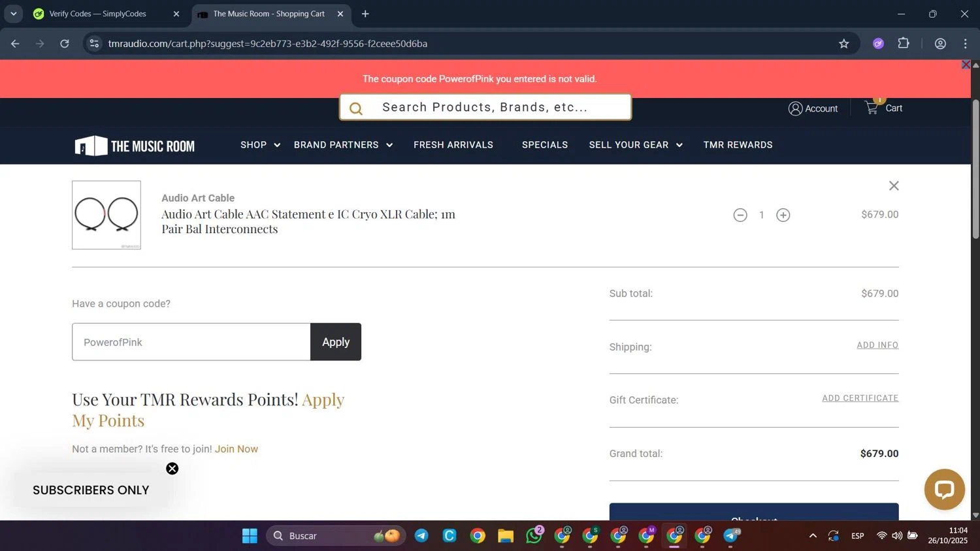Click ADD CERTIFICATE for the gift certificate
Image resolution: width=980 pixels, height=551 pixels.
point(860,398)
